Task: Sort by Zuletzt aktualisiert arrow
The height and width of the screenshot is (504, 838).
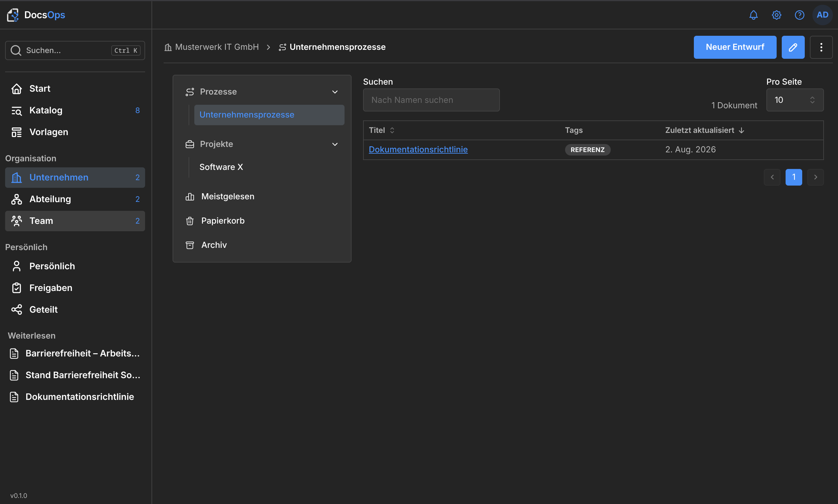Action: click(x=741, y=130)
